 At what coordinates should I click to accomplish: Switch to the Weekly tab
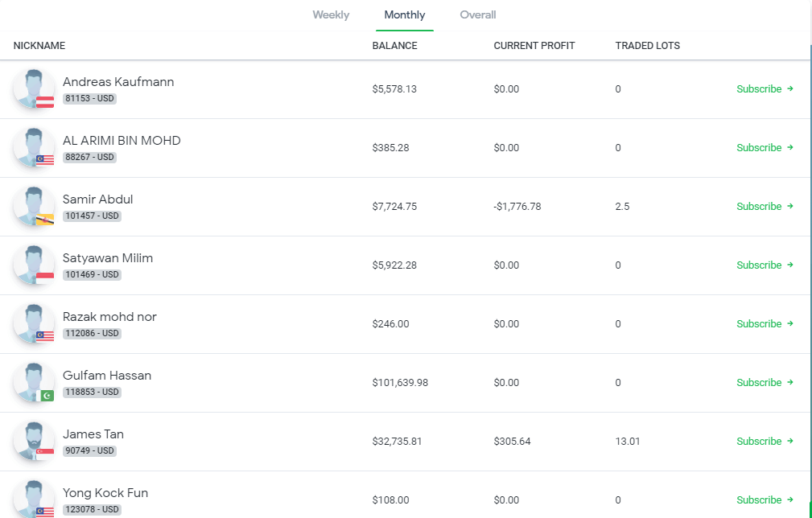(x=331, y=15)
